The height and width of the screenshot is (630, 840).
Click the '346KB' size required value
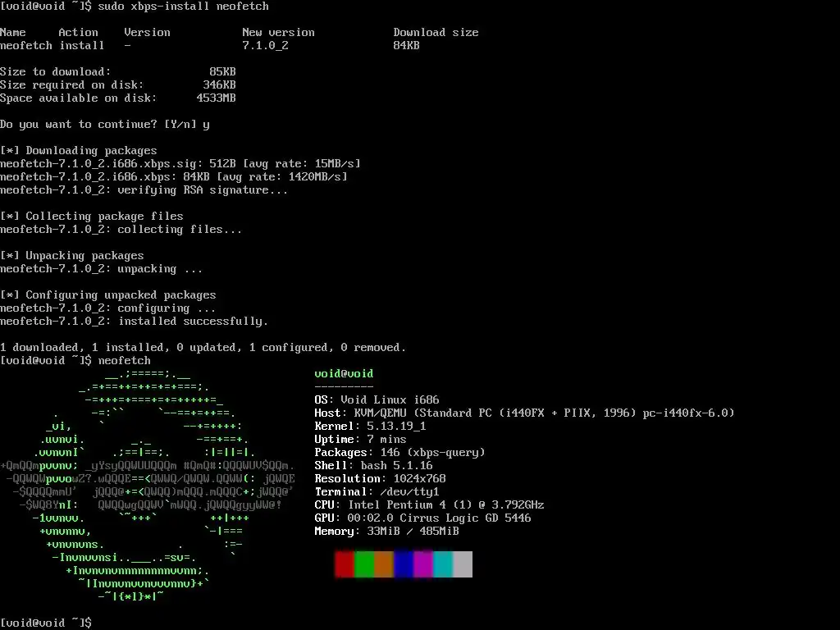(x=219, y=84)
